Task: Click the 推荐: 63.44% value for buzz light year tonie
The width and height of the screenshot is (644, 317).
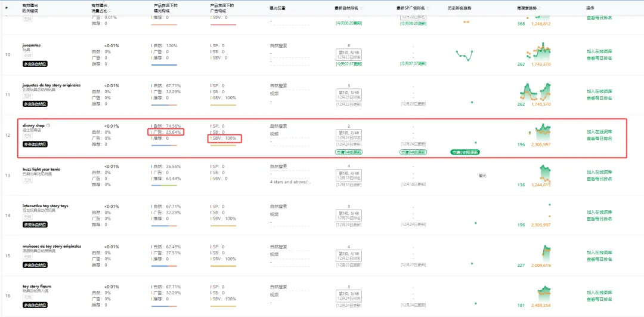Action: point(166,179)
